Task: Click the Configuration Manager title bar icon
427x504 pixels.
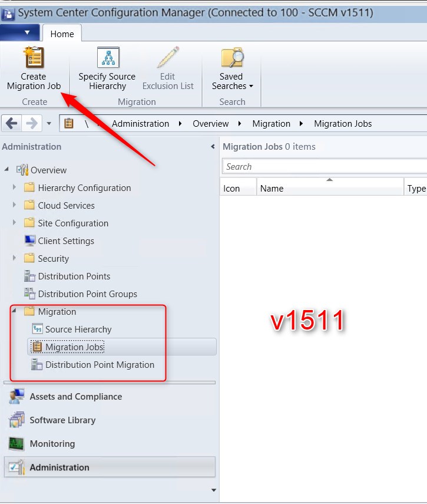Action: (8, 14)
